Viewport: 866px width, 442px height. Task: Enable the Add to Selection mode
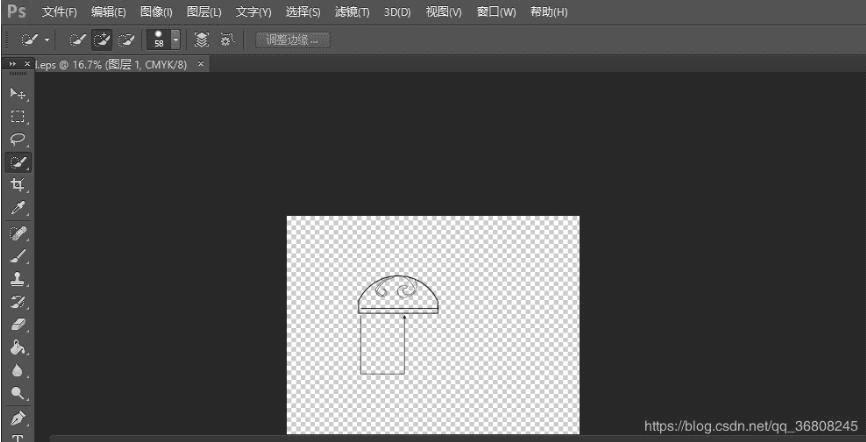(x=102, y=40)
